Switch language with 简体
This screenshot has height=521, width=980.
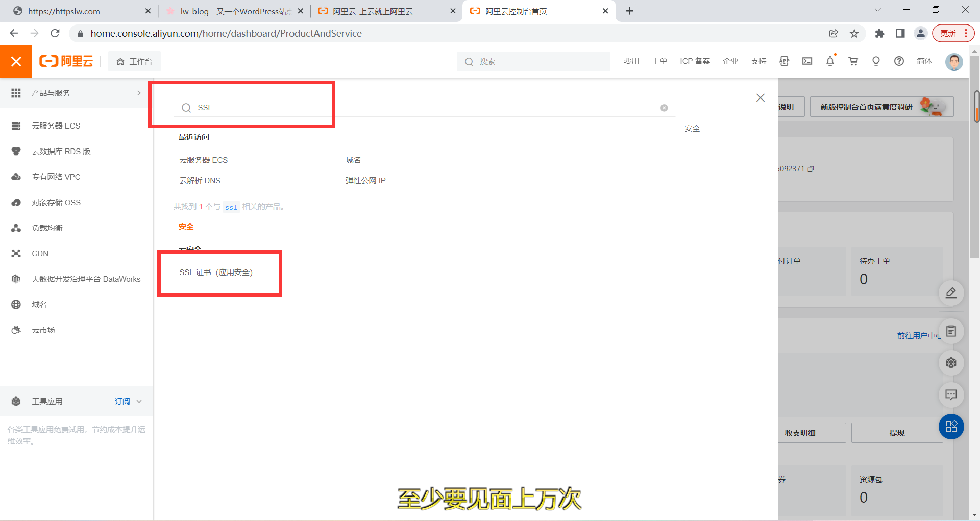coord(924,61)
